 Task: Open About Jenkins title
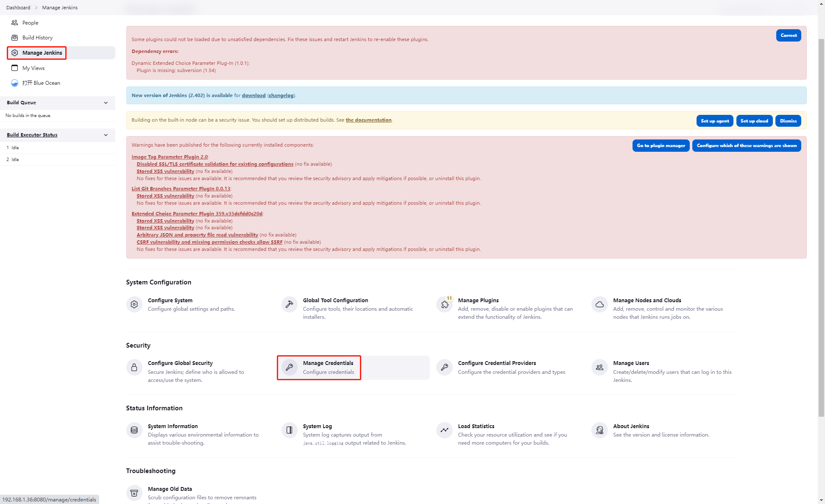point(631,426)
